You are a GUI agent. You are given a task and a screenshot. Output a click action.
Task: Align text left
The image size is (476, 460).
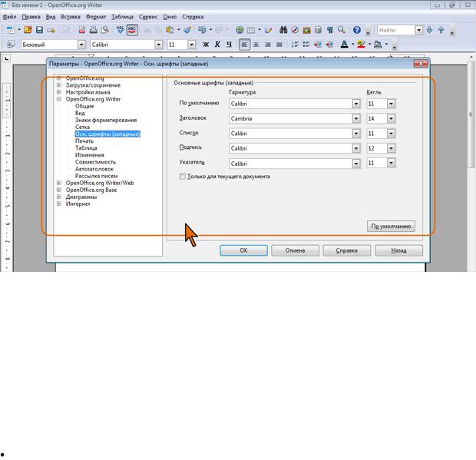244,45
